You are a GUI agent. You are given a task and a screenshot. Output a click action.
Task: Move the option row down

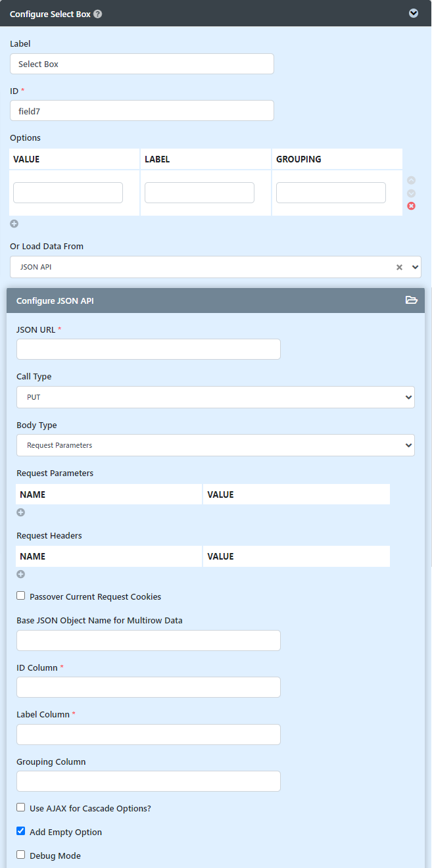(412, 193)
